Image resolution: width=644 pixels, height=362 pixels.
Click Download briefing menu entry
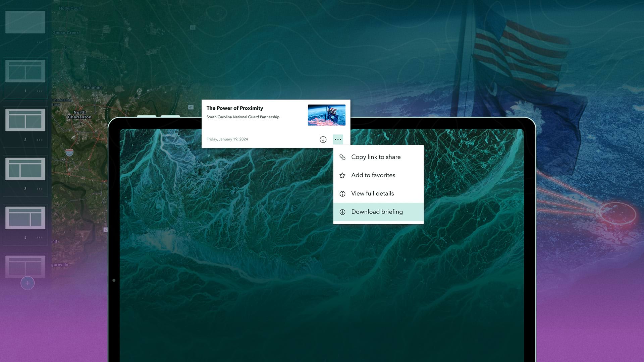coord(377,212)
